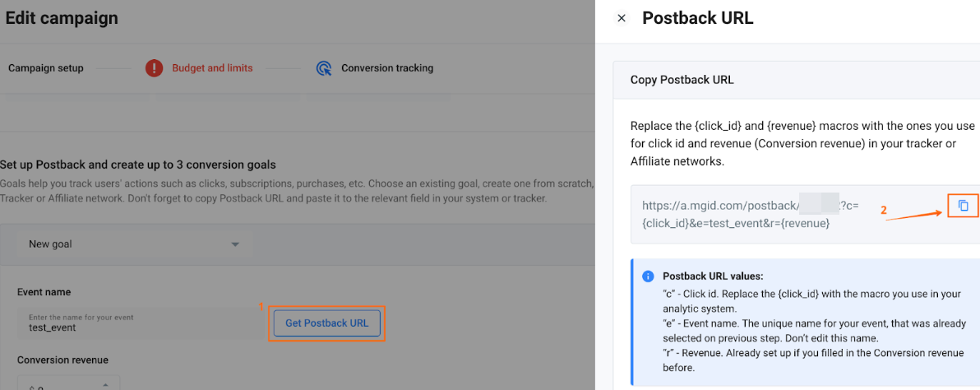Expand the New goal dropdown

235,244
